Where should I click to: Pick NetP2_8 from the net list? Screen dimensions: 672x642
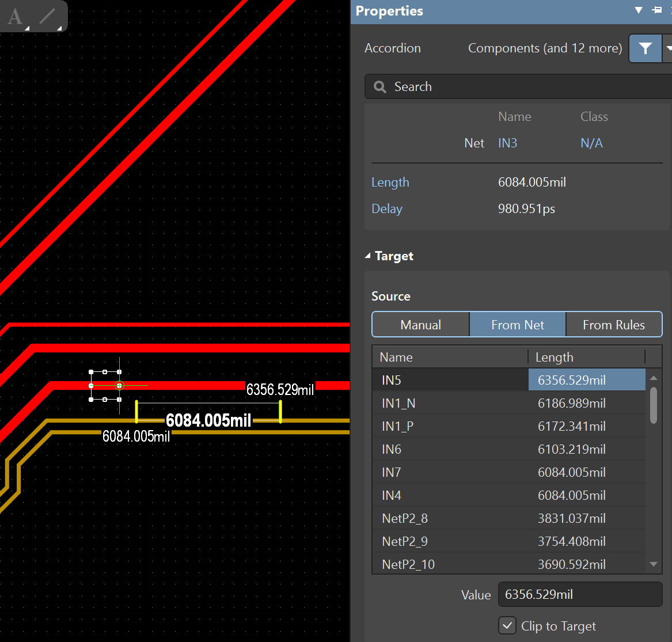click(405, 518)
